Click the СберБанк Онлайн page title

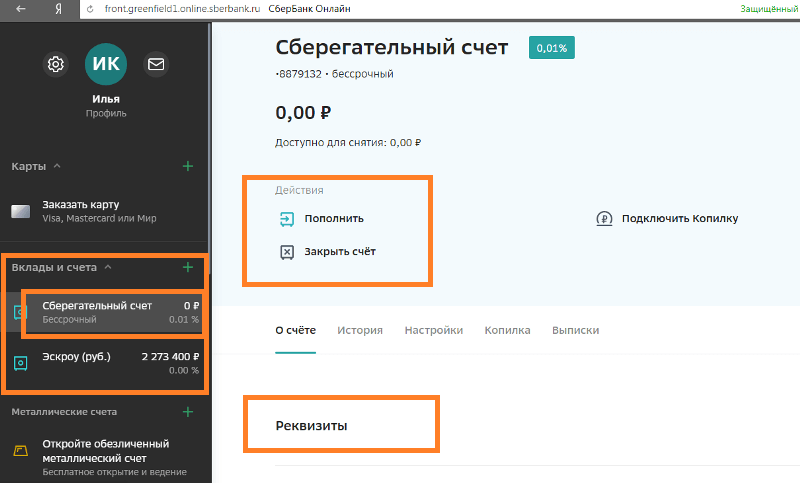click(x=309, y=9)
